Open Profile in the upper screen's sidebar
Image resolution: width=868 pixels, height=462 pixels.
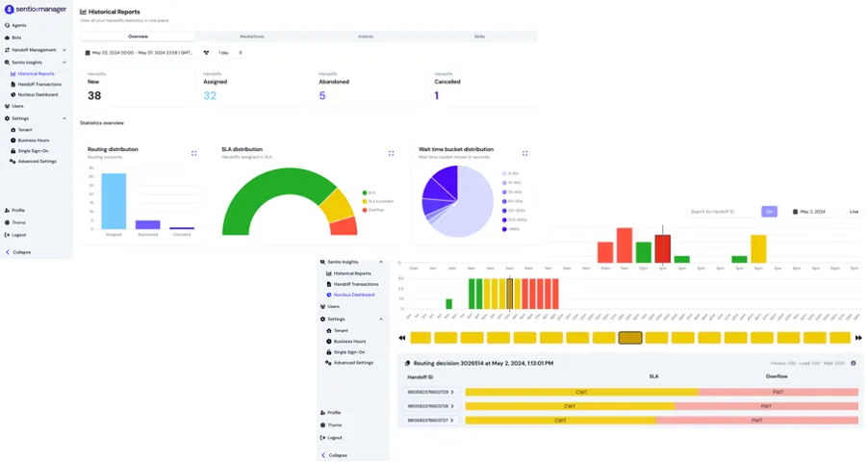coord(15,211)
